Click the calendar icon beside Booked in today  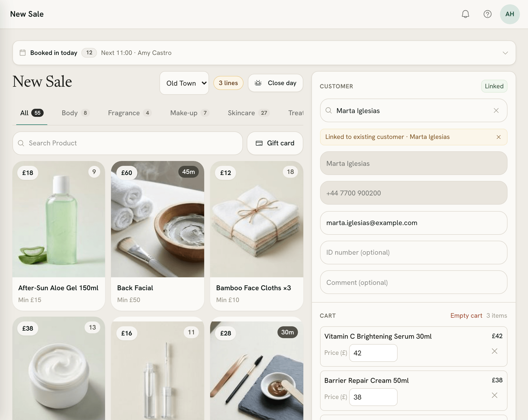pos(23,53)
